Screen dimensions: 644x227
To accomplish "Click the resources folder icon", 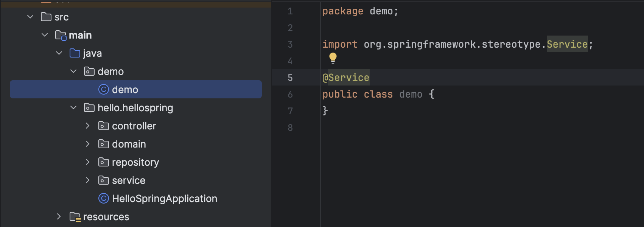I will pos(75,217).
